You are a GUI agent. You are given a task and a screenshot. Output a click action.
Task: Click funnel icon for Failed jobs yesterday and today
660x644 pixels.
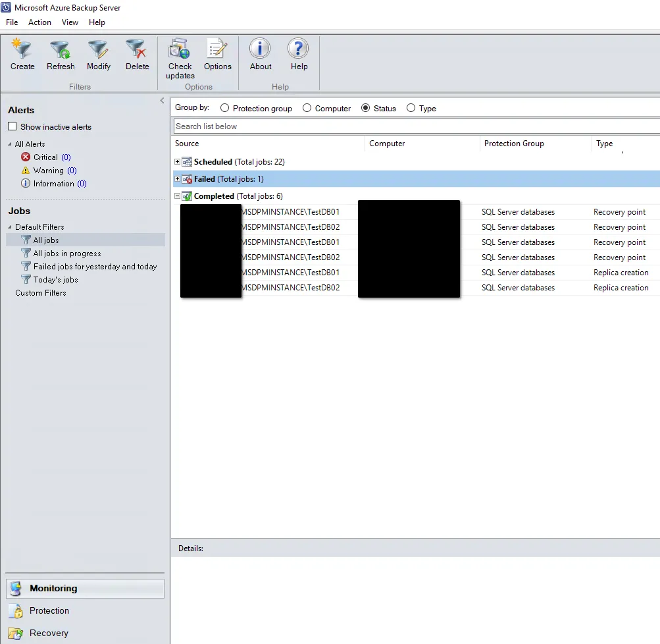point(26,266)
